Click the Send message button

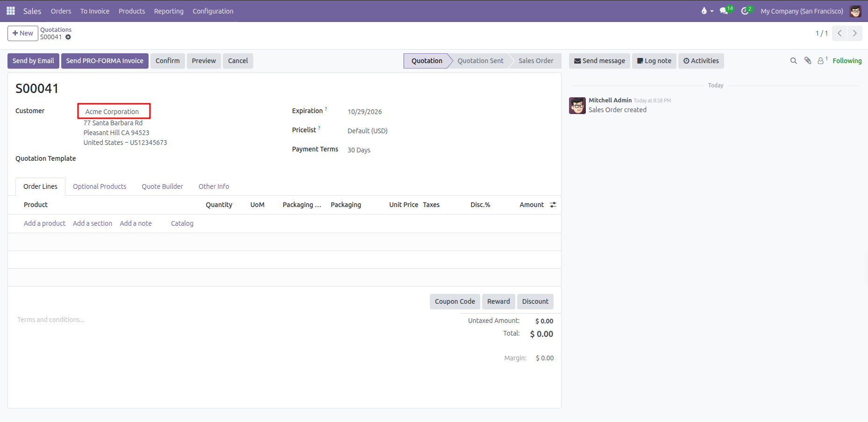coord(599,61)
